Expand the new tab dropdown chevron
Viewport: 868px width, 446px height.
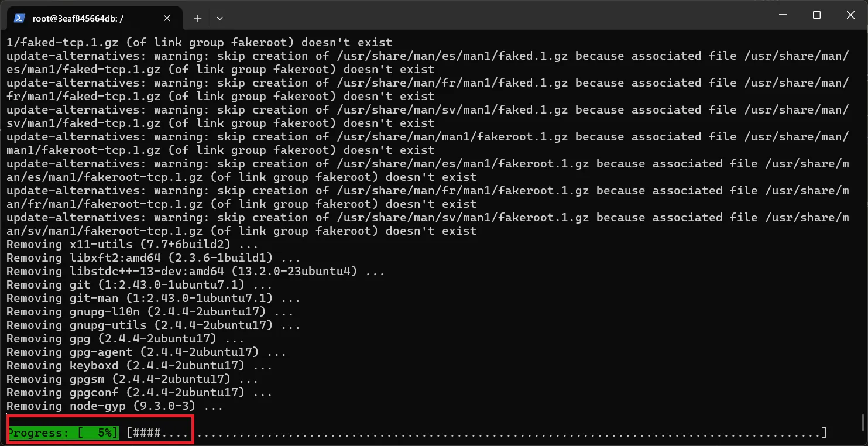pos(219,18)
